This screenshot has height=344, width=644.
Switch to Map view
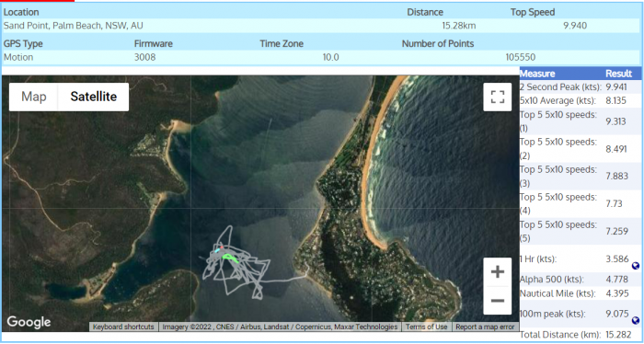(x=34, y=97)
